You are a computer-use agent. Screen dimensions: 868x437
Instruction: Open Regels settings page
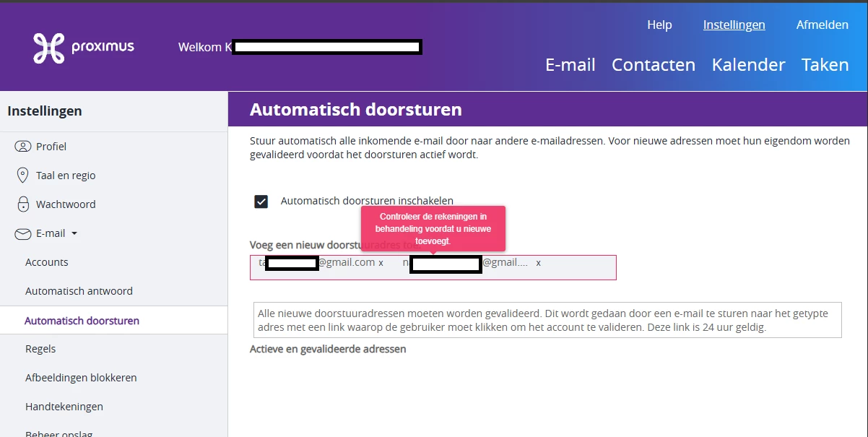[x=40, y=349]
